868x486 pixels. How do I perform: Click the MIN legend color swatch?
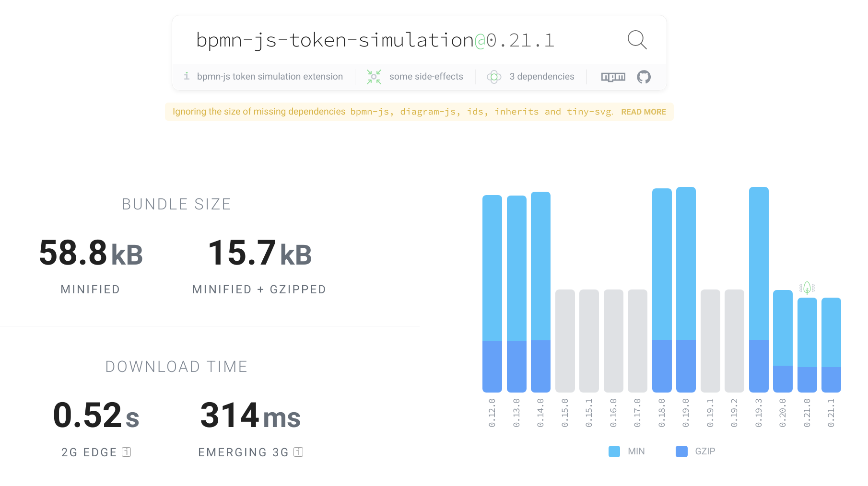[x=614, y=451]
